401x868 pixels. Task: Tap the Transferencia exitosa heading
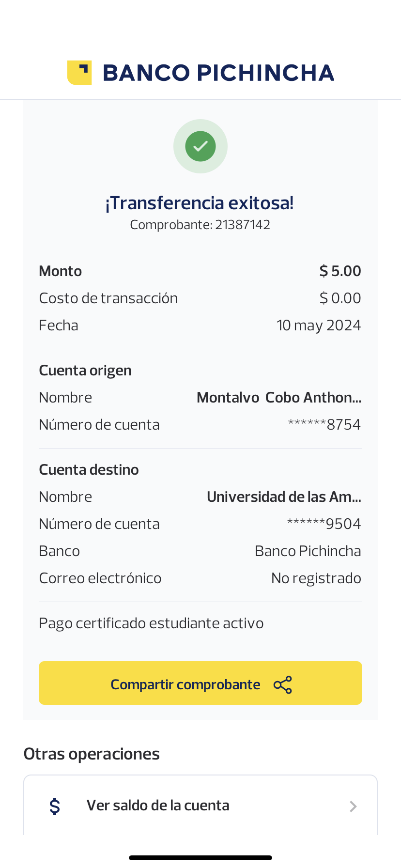200,203
